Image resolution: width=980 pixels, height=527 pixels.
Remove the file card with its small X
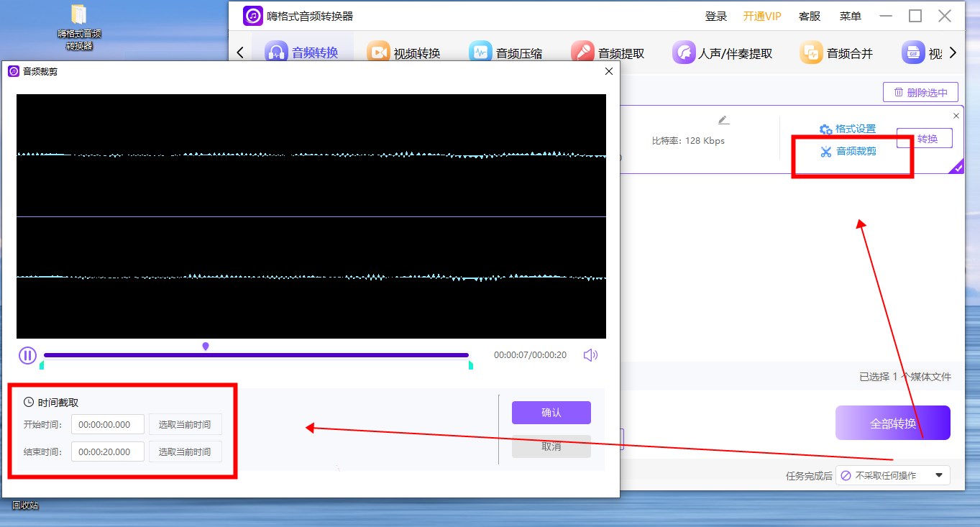coord(956,116)
